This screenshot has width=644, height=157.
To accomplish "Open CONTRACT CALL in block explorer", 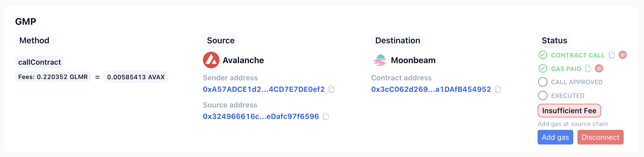I will point(623,55).
